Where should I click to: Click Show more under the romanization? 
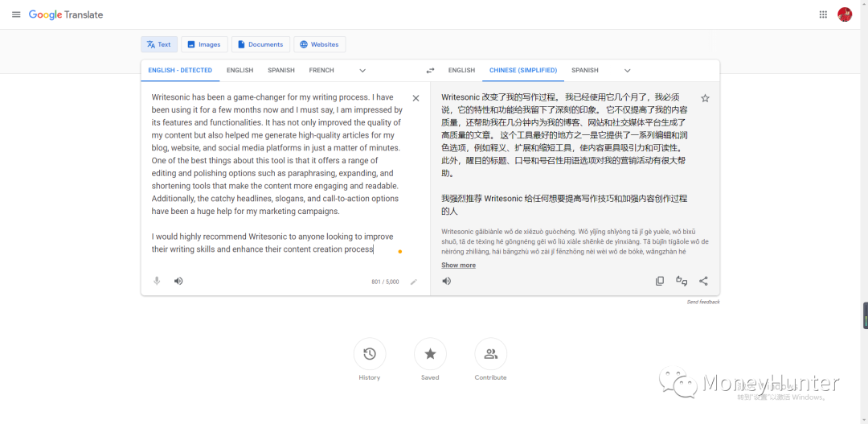click(x=458, y=265)
